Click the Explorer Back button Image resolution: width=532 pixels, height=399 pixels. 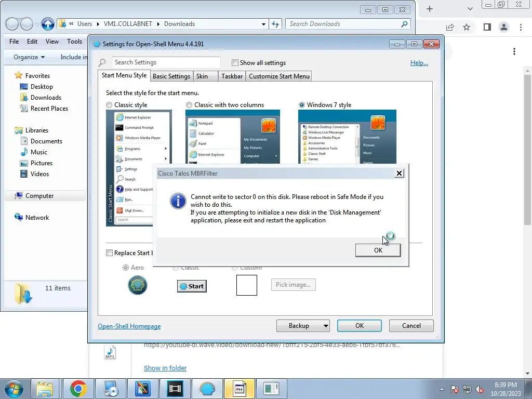click(x=12, y=24)
